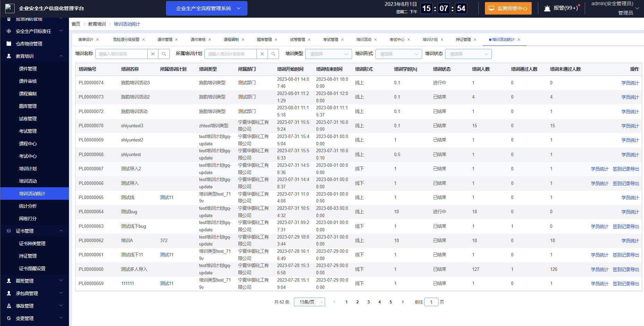Click 学员统计 for row PL00000063
This screenshot has height=326, width=644.
coord(600,226)
